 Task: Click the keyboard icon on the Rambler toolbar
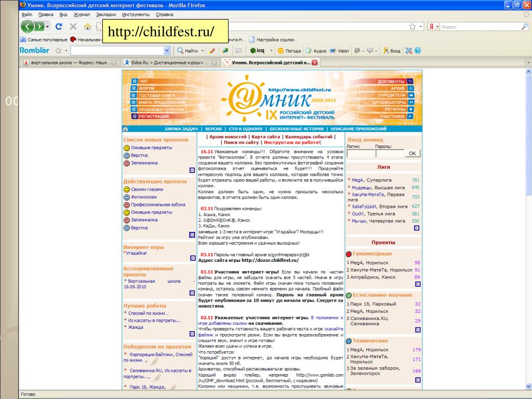tap(238, 50)
